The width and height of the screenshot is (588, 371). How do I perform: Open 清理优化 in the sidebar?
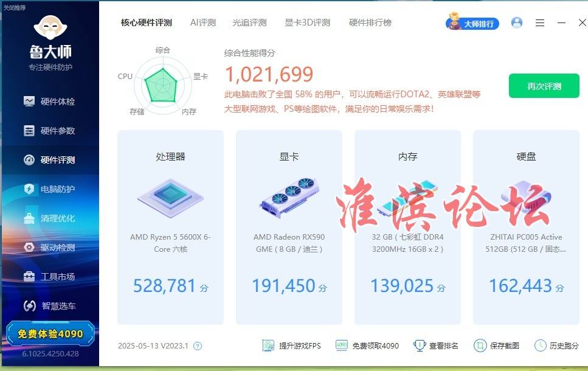(49, 218)
